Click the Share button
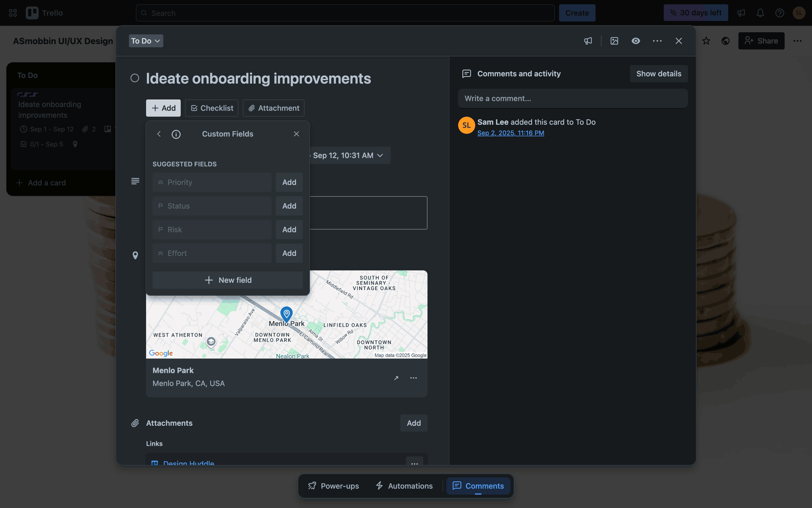 pyautogui.click(x=761, y=41)
